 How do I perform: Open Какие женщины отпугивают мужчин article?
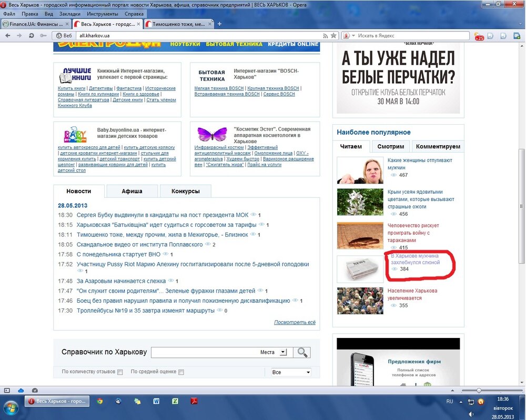click(420, 164)
